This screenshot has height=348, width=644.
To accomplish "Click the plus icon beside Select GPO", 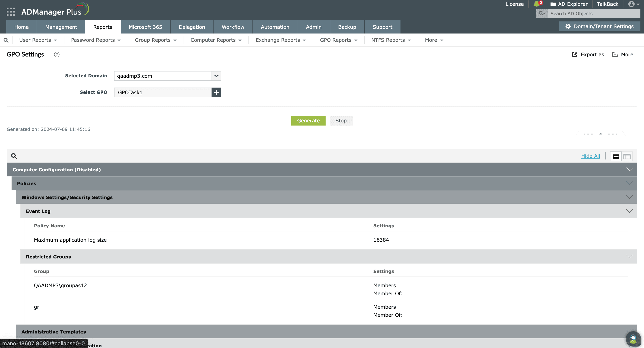I will [x=216, y=92].
